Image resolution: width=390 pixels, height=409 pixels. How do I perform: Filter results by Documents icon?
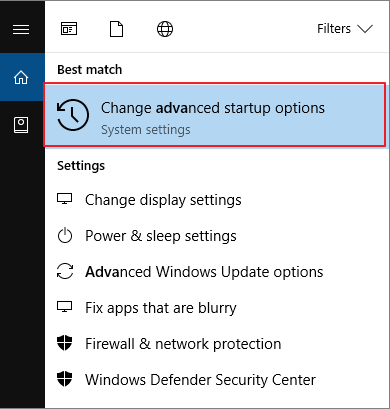pos(116,29)
